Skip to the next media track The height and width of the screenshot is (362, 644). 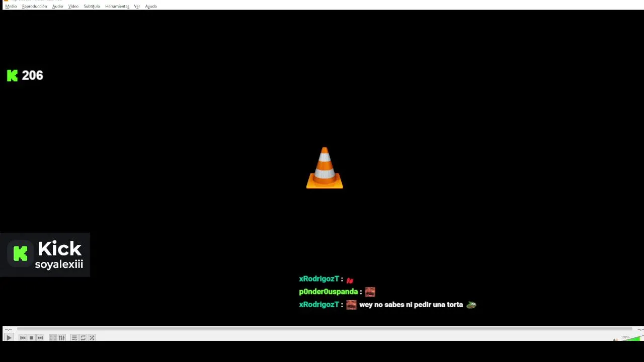[40, 338]
